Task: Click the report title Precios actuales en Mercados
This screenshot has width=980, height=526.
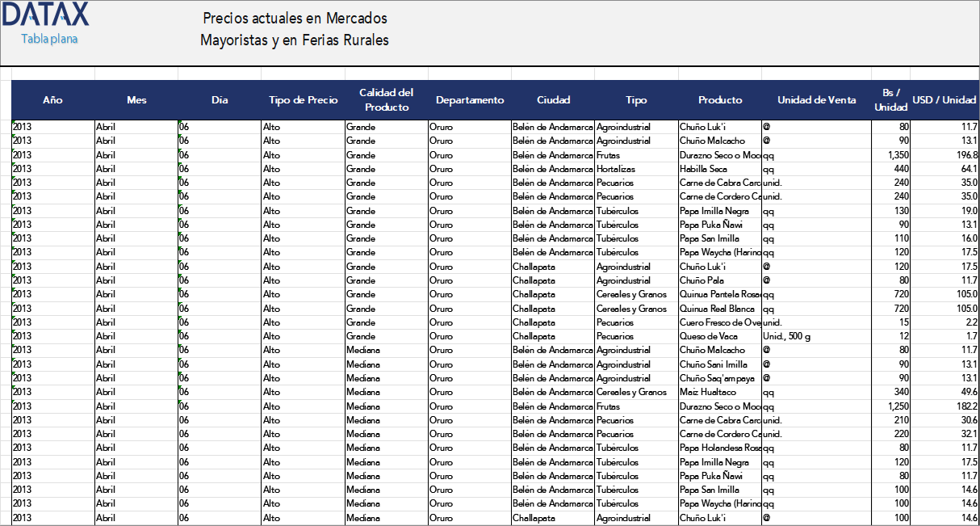Action: pos(295,18)
